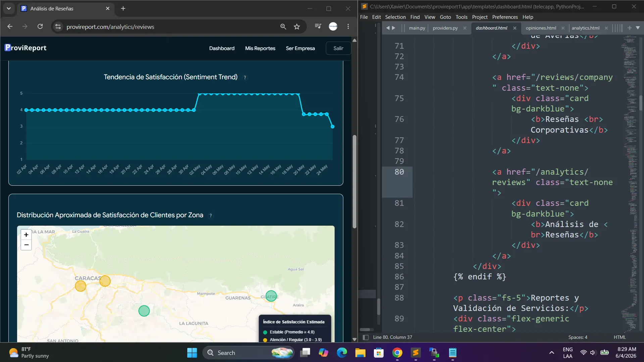Viewport: 644px width, 362px height.
Task: Change syntax via HTML status selector
Action: pos(620,337)
